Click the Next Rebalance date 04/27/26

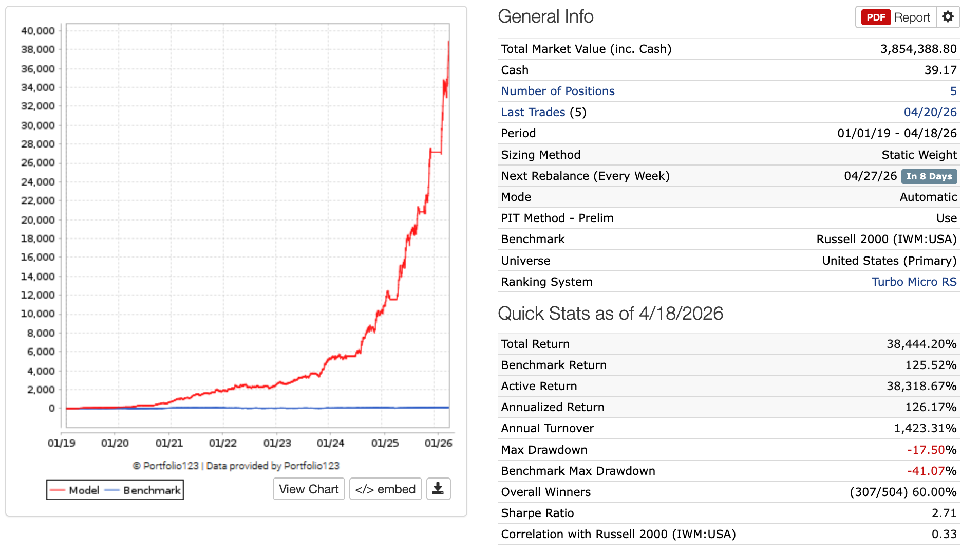[870, 176]
